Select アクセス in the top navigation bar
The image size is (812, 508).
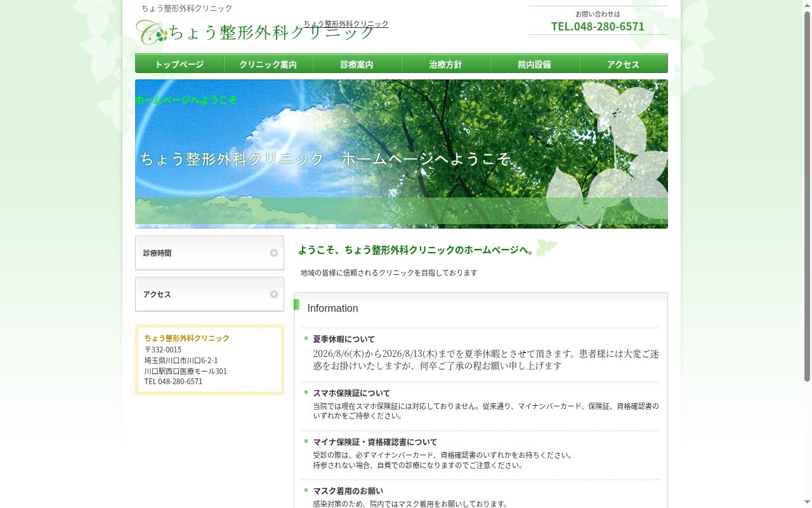(x=624, y=63)
